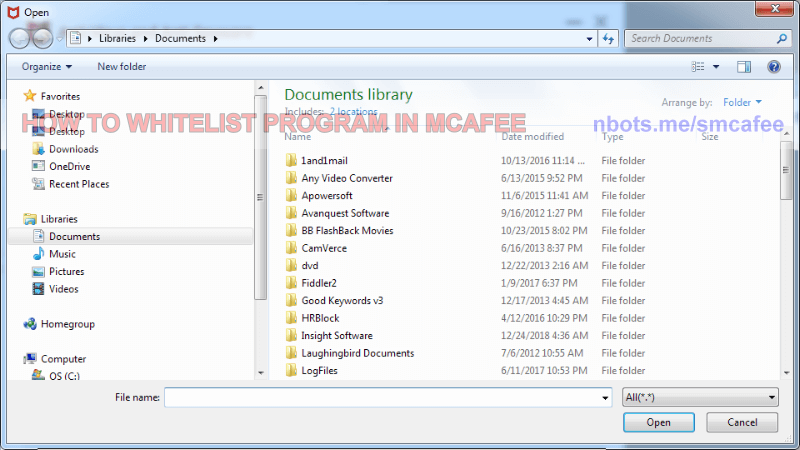
Task: Click the Apowersoft folder icon
Action: point(291,195)
